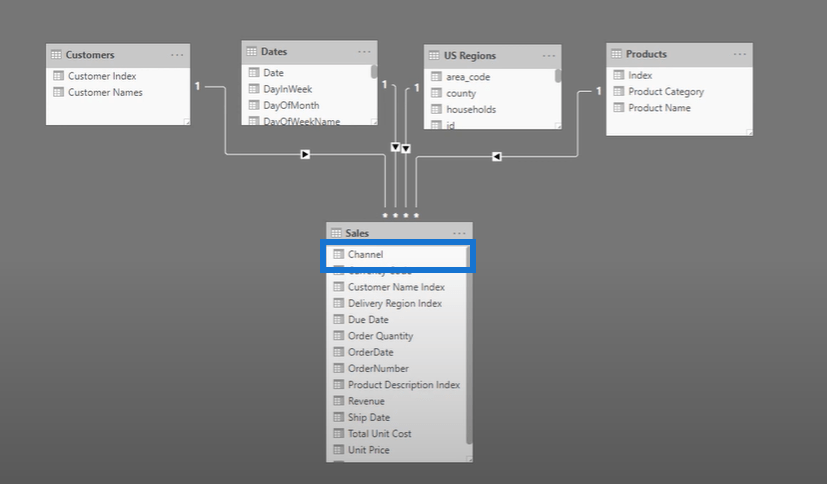This screenshot has width=827, height=484.
Task: Click the field icon beside DayInWeek
Action: (253, 89)
